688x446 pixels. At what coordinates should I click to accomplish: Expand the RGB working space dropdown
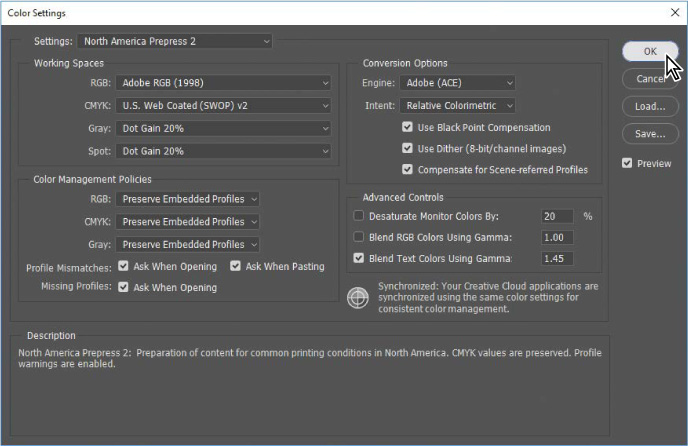pos(222,83)
